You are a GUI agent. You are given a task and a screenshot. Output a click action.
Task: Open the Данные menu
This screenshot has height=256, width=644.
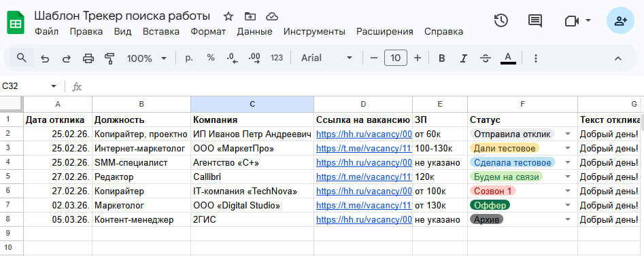254,32
